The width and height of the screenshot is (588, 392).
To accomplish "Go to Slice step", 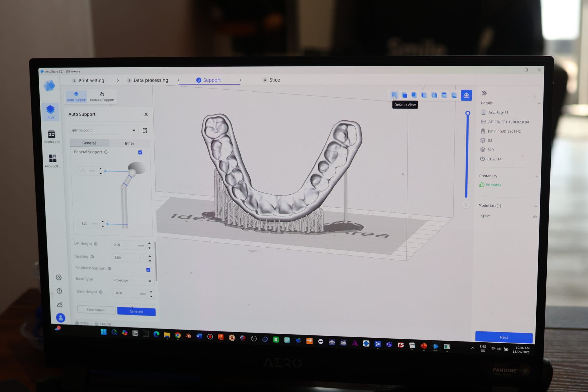I will pyautogui.click(x=271, y=80).
